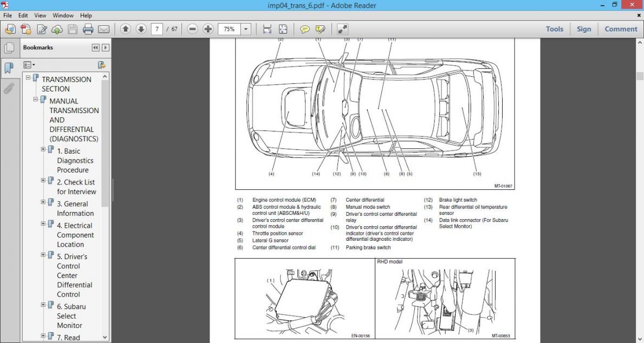This screenshot has height=343, width=644.
Task: Click the Attachments paperclip icon
Action: [x=9, y=88]
